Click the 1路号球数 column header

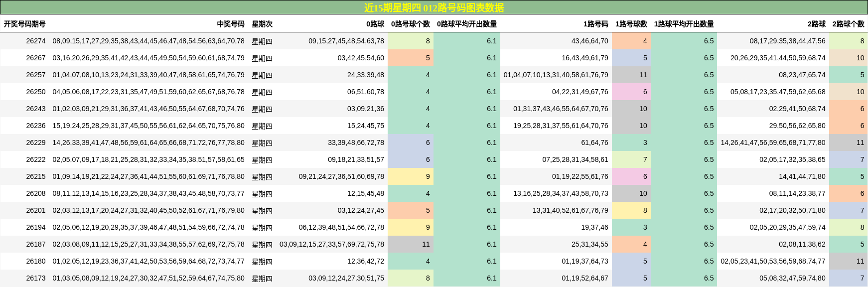pyautogui.click(x=631, y=24)
